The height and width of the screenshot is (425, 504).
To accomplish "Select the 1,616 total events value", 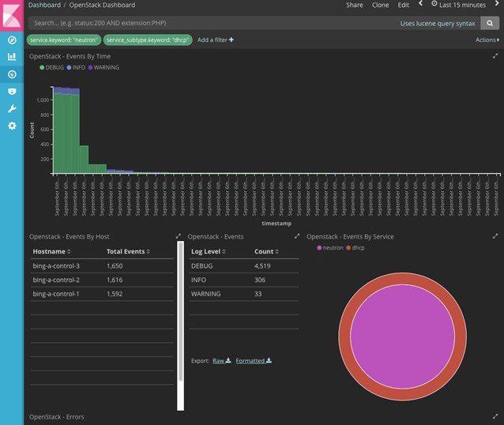I will [115, 280].
